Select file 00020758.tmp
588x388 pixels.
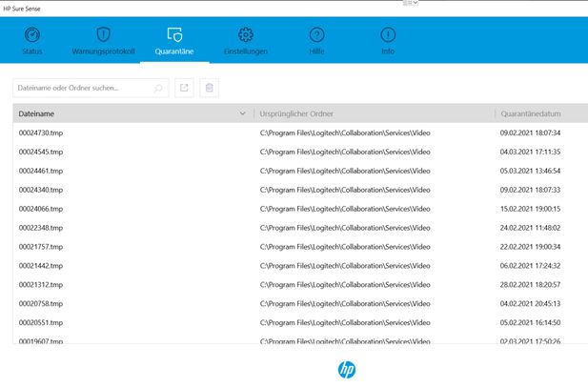click(41, 303)
